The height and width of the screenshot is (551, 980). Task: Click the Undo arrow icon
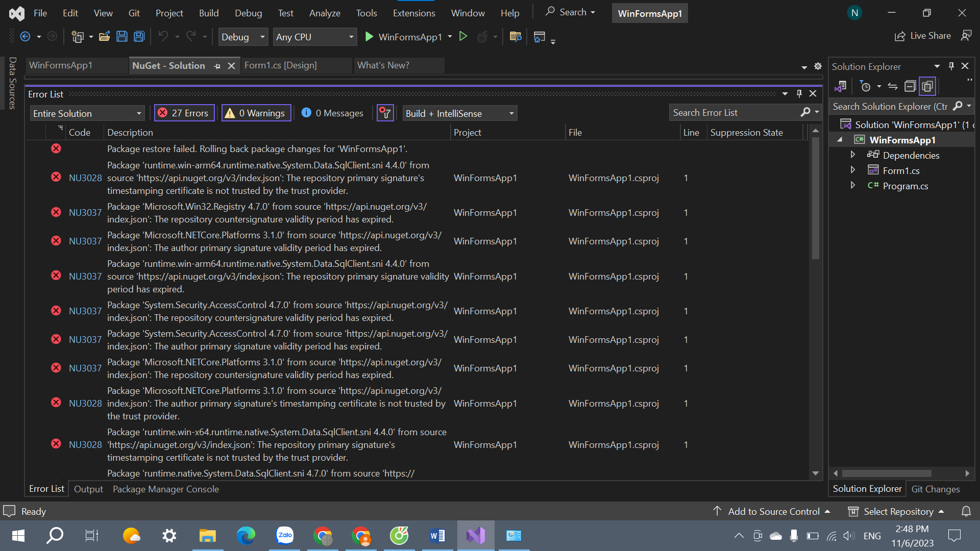click(x=163, y=36)
